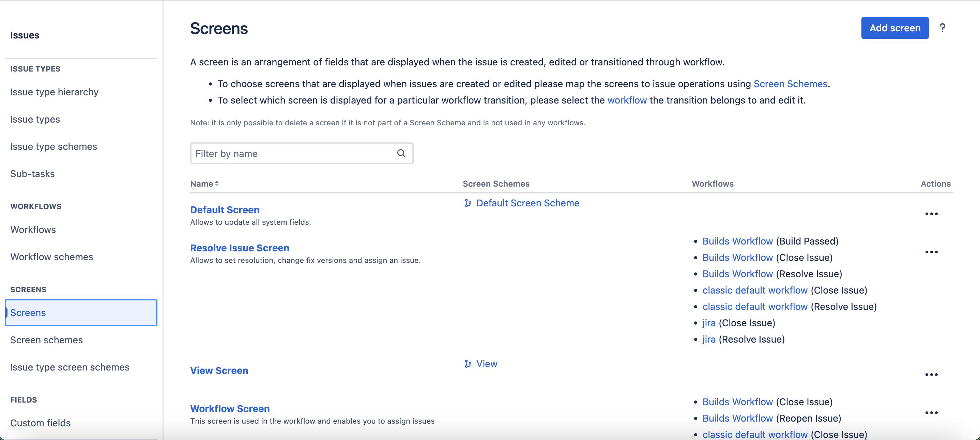Image resolution: width=980 pixels, height=440 pixels.
Task: Select Workflows in the sidebar
Action: [x=33, y=229]
